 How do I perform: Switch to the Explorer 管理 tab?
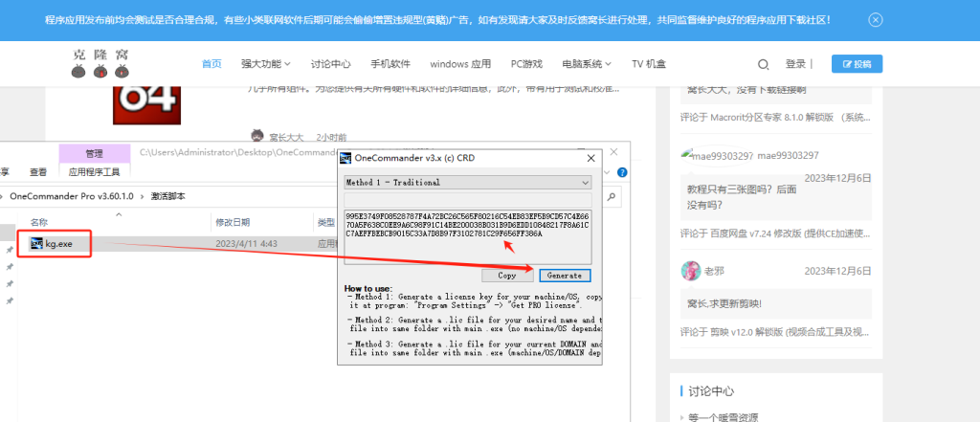point(95,153)
